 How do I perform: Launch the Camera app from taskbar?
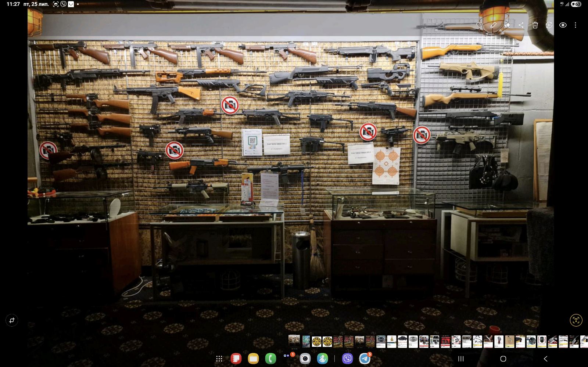(305, 359)
